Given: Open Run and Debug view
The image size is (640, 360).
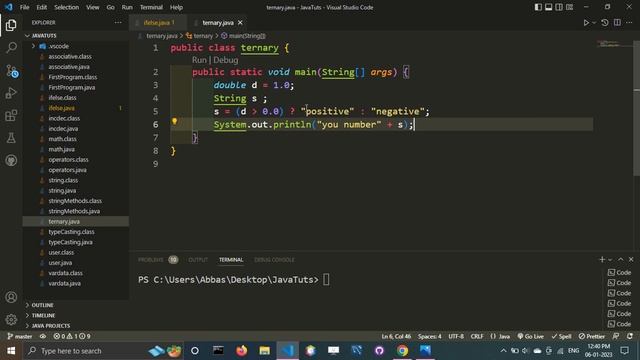Looking at the screenshot, I should (x=11, y=93).
